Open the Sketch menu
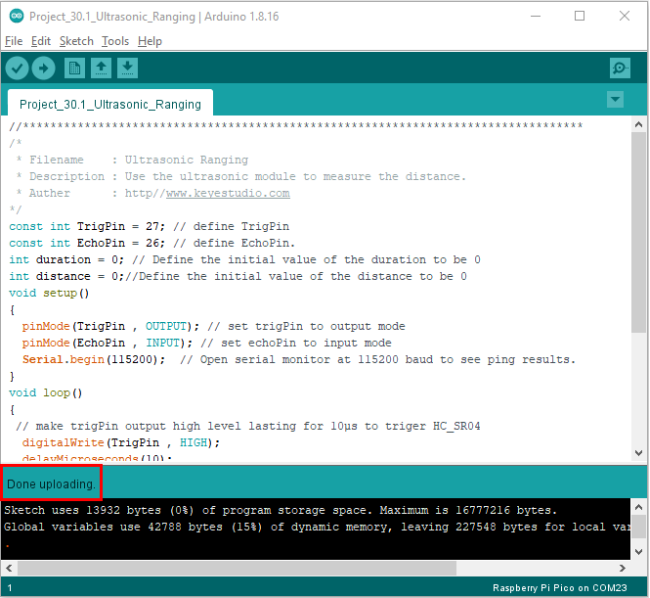The image size is (650, 598). pyautogui.click(x=76, y=41)
